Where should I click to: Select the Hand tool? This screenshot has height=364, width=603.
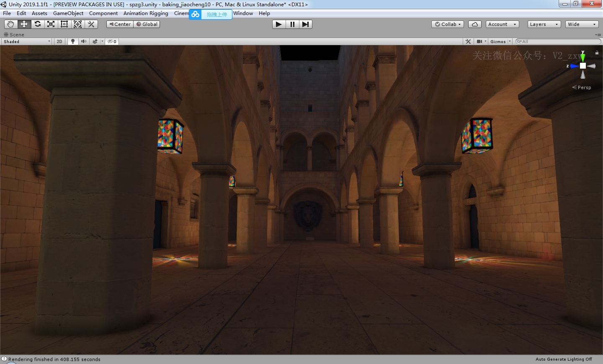(x=10, y=24)
